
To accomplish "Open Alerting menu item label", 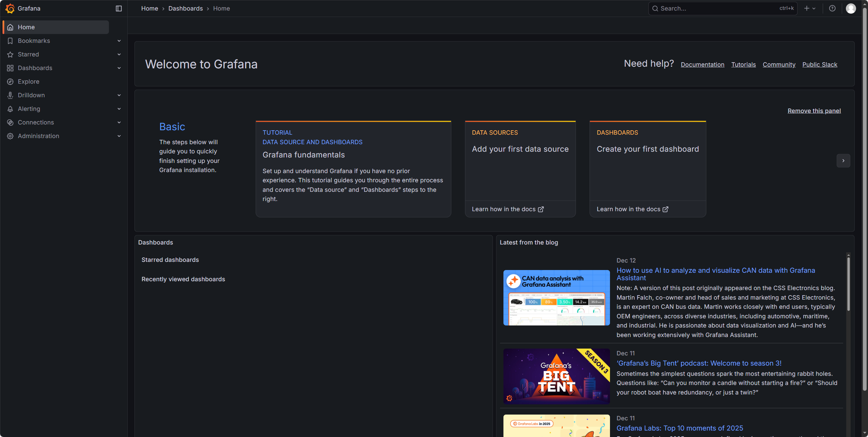I will click(29, 109).
